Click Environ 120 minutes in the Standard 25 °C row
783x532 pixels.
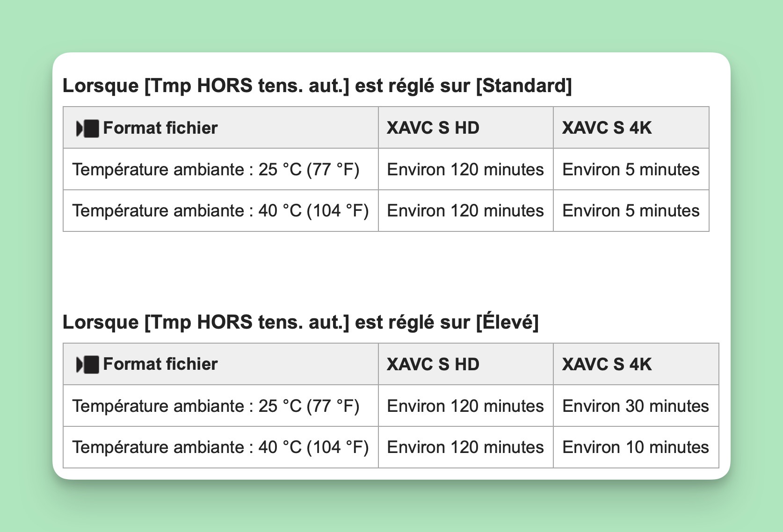coord(465,170)
